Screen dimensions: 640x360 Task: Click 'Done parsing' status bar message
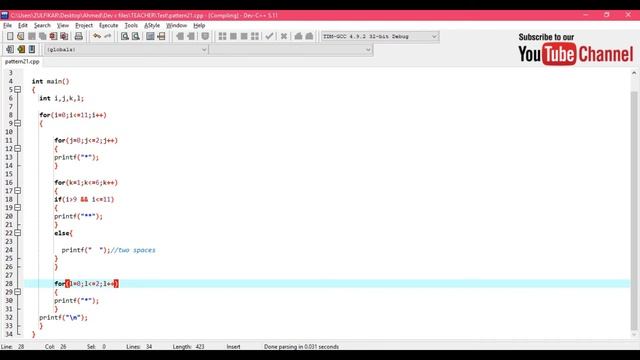[301, 347]
